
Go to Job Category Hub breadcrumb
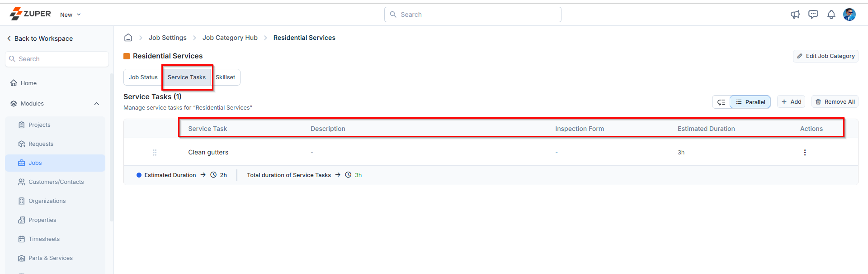[230, 38]
